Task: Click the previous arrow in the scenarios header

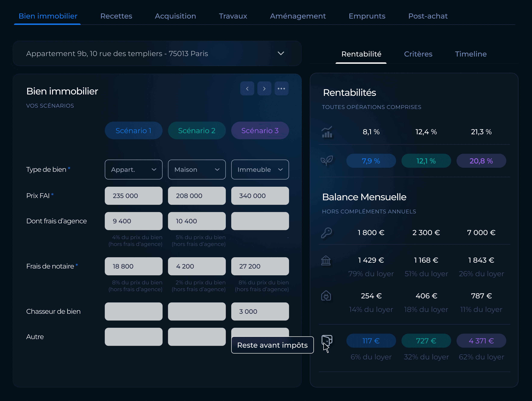Action: point(247,88)
